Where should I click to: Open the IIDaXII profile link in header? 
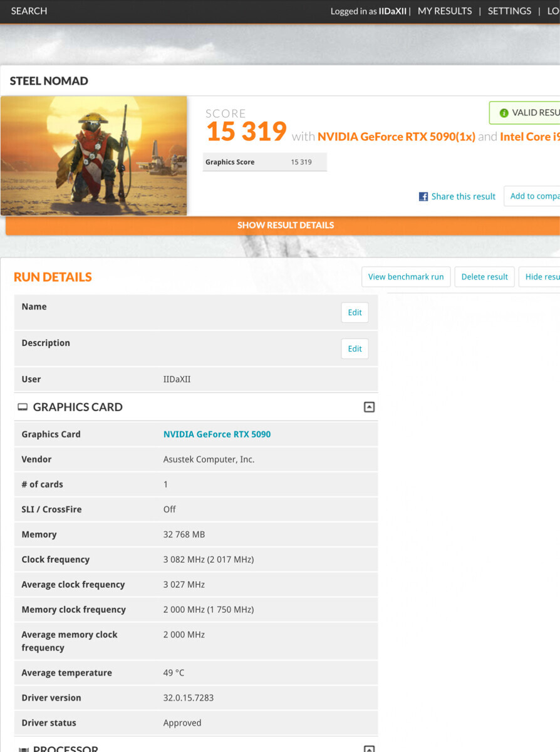[x=392, y=11]
